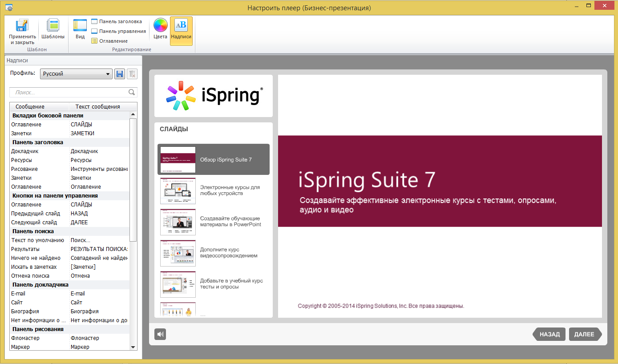This screenshot has width=618, height=364.
Task: Select Дополните курс видеосопровождением slide
Action: pyautogui.click(x=214, y=253)
